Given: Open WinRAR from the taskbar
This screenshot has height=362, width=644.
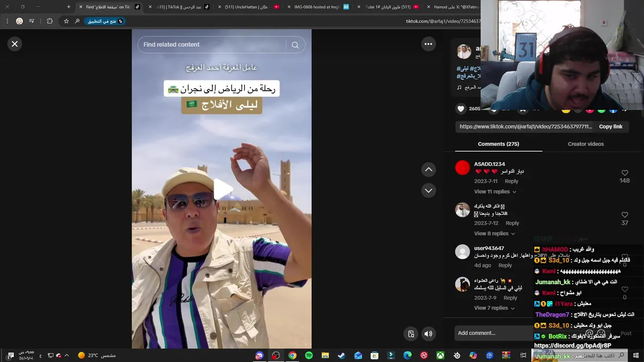Looking at the screenshot, I should (506, 355).
